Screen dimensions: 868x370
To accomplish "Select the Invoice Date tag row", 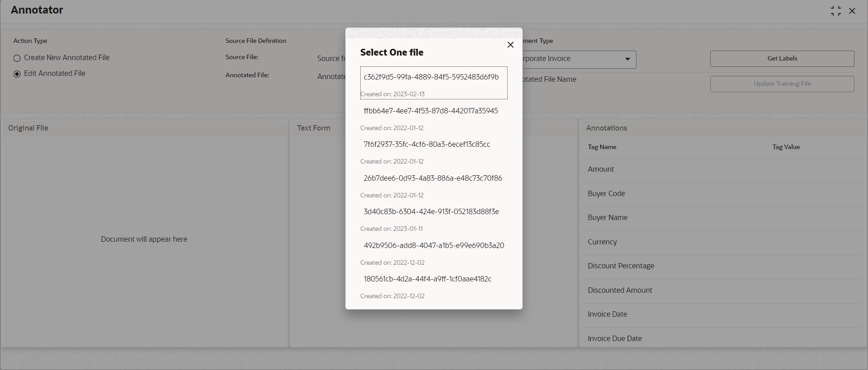I will point(720,315).
